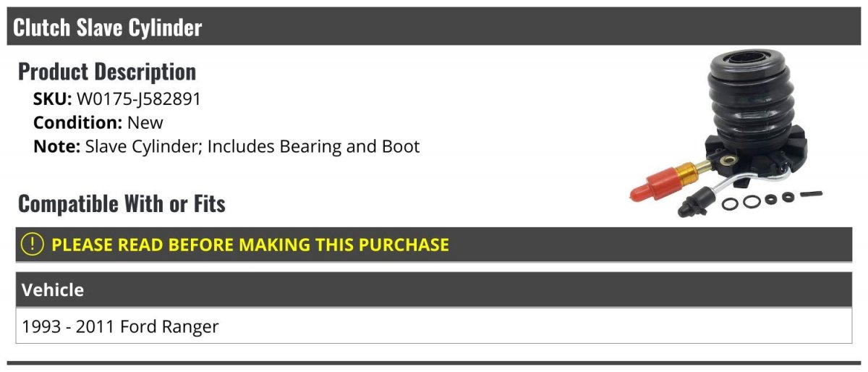Click the Note label
The width and height of the screenshot is (868, 372).
(56, 145)
